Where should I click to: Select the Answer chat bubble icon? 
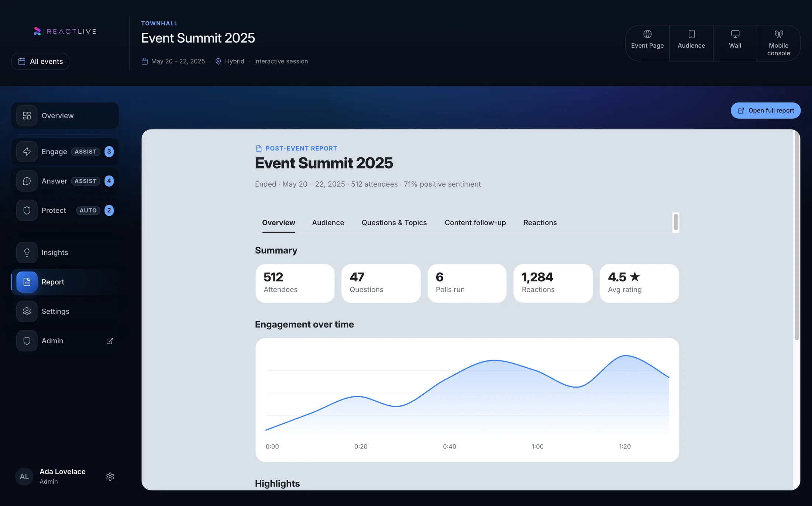[27, 181]
